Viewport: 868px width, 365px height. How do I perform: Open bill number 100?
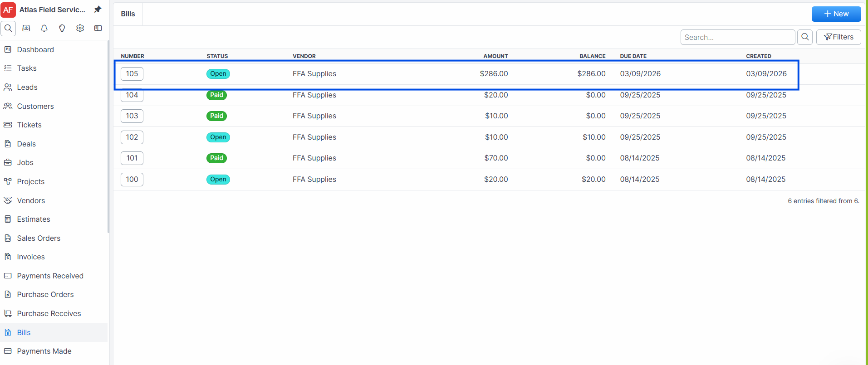(x=132, y=180)
